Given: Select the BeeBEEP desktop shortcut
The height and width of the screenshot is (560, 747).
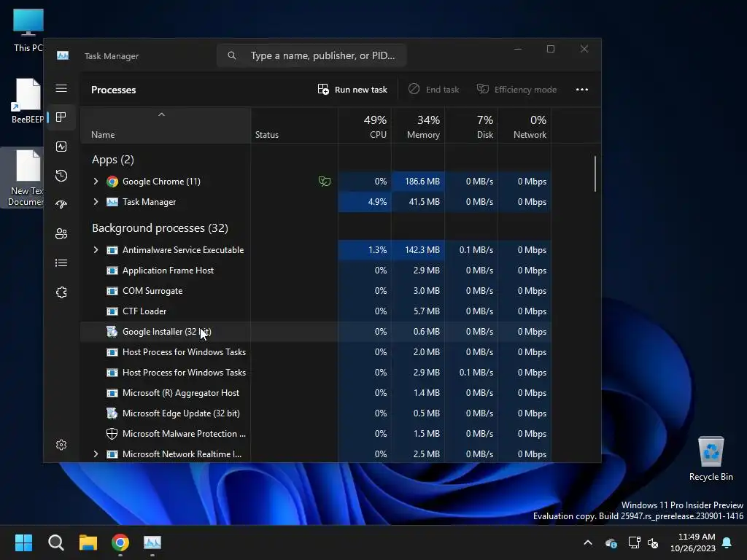Looking at the screenshot, I should point(28,101).
